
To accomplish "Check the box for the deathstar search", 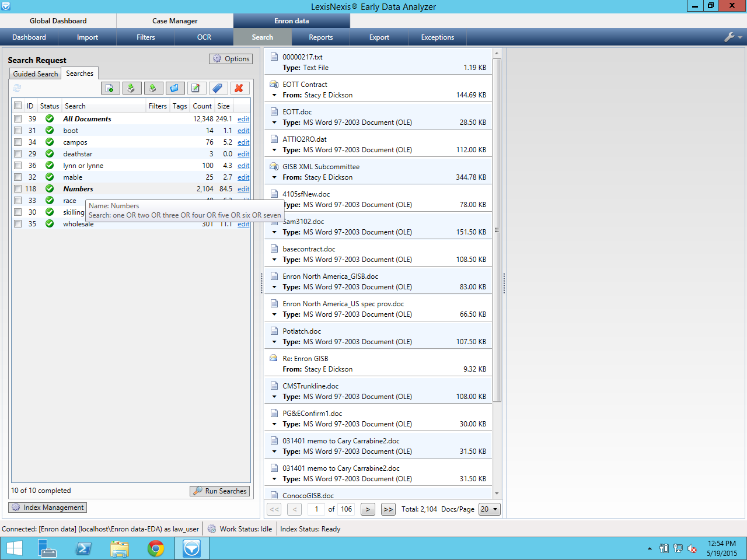I will [18, 153].
